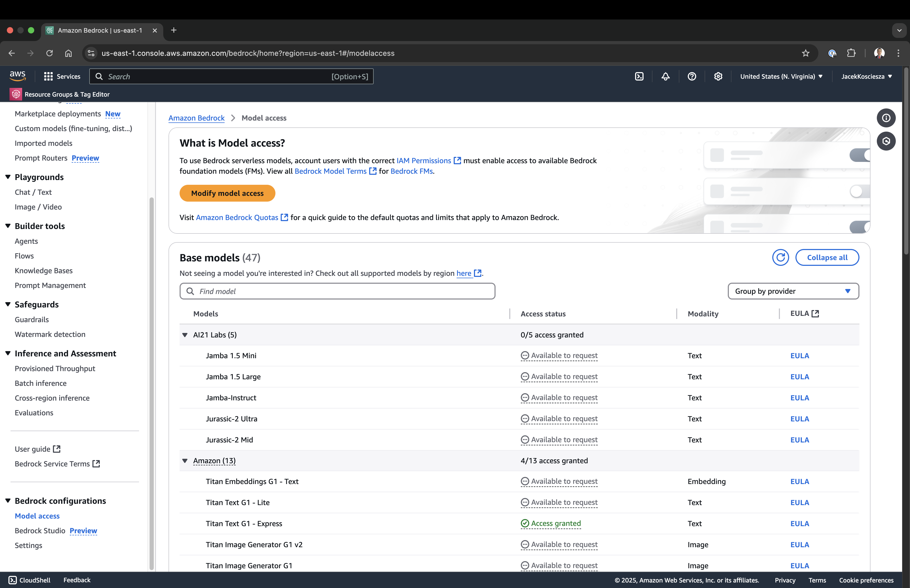Open the info panel icon on right

point(886,118)
